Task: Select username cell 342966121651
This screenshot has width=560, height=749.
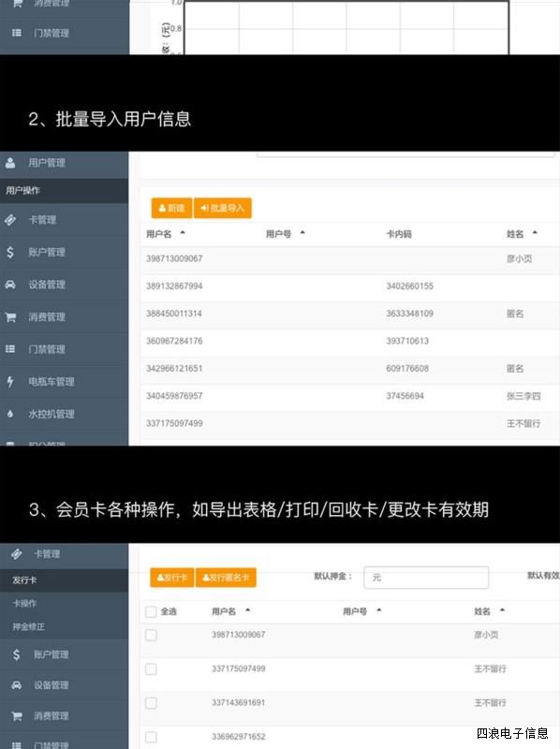Action: pyautogui.click(x=174, y=368)
